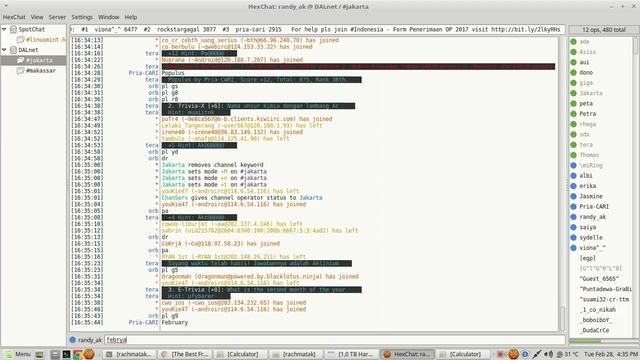The image size is (640, 360).
Task: Select user tera in user list
Action: click(586, 144)
